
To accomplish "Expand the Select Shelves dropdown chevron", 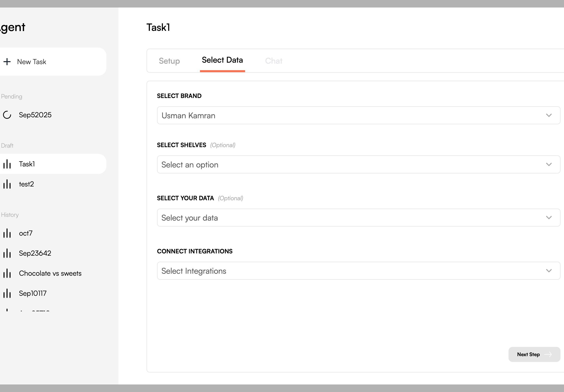I will coord(549,164).
